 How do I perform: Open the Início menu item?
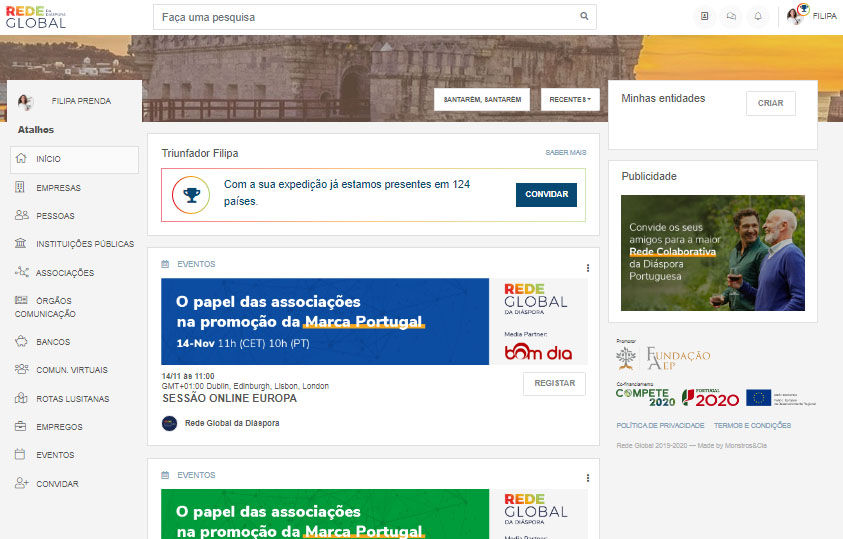pyautogui.click(x=74, y=159)
